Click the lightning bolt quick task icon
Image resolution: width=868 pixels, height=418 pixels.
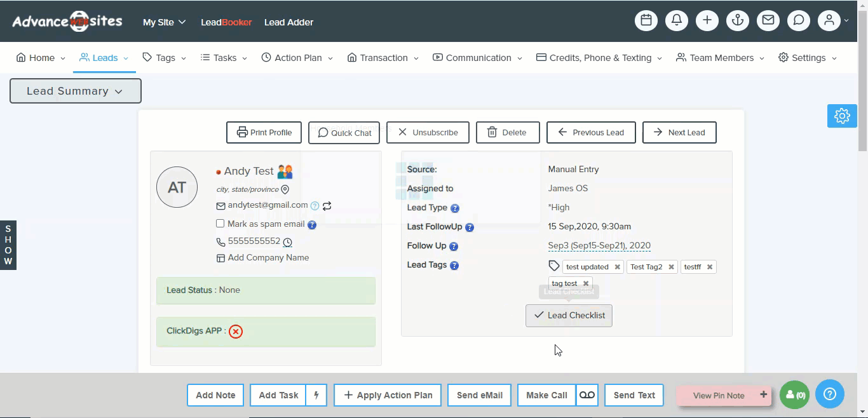pyautogui.click(x=316, y=395)
